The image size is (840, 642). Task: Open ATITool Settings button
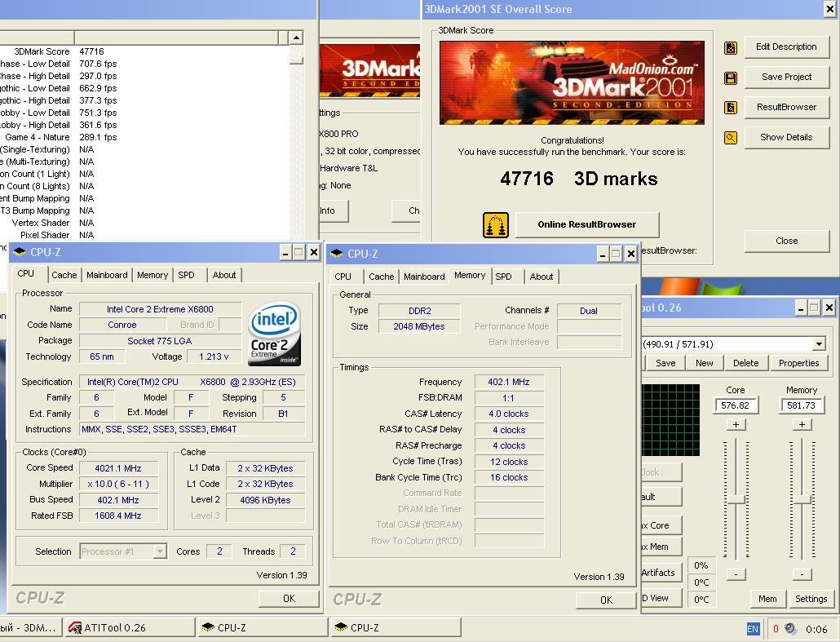coord(811,599)
